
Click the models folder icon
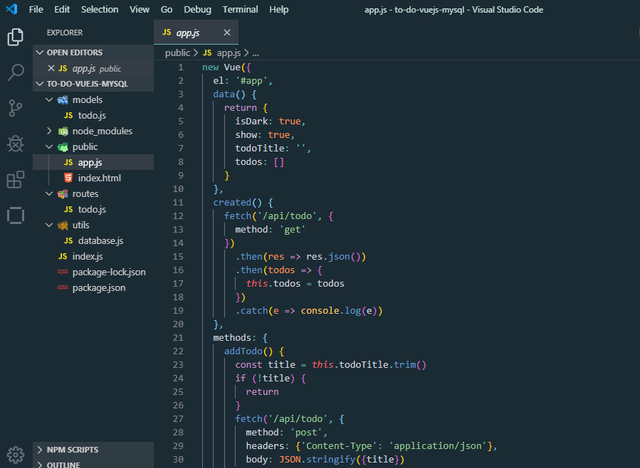[x=63, y=100]
